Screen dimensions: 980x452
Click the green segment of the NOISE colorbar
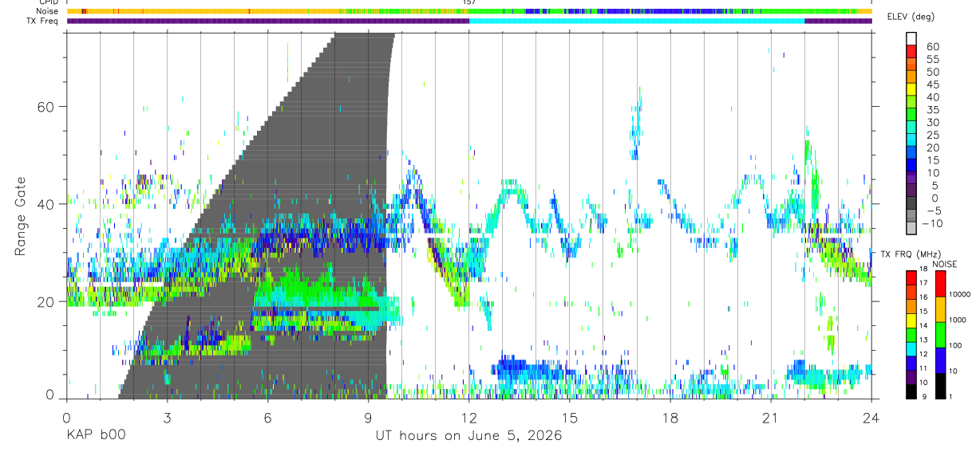point(941,334)
